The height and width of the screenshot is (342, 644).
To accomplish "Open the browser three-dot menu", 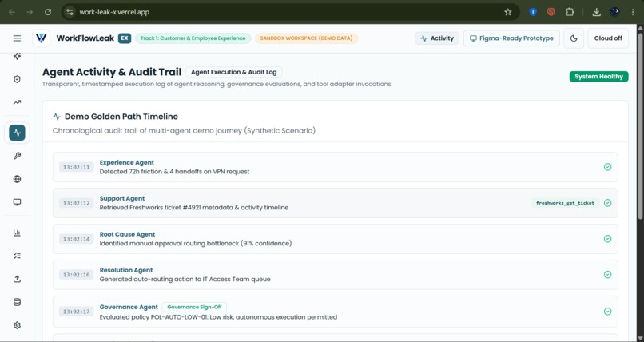I will coord(633,12).
